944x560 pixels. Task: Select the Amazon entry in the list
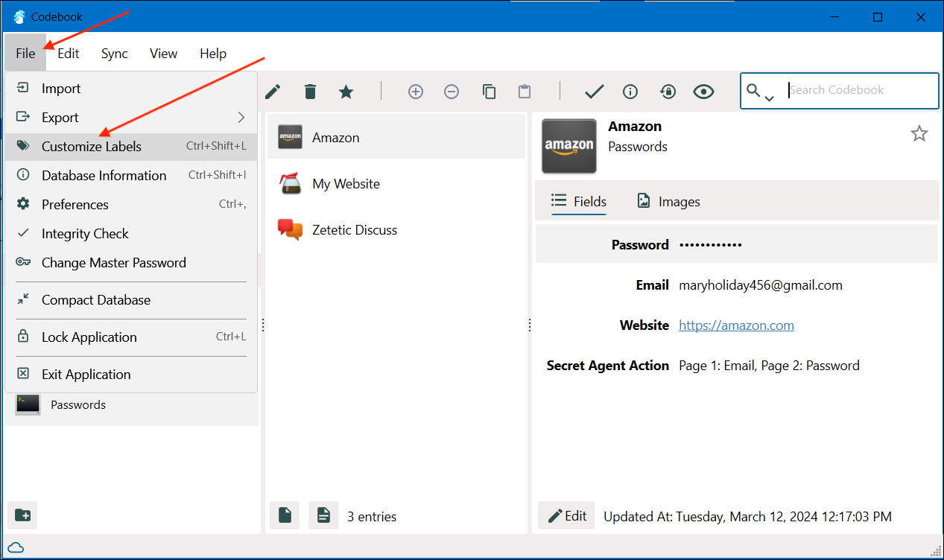(x=396, y=137)
